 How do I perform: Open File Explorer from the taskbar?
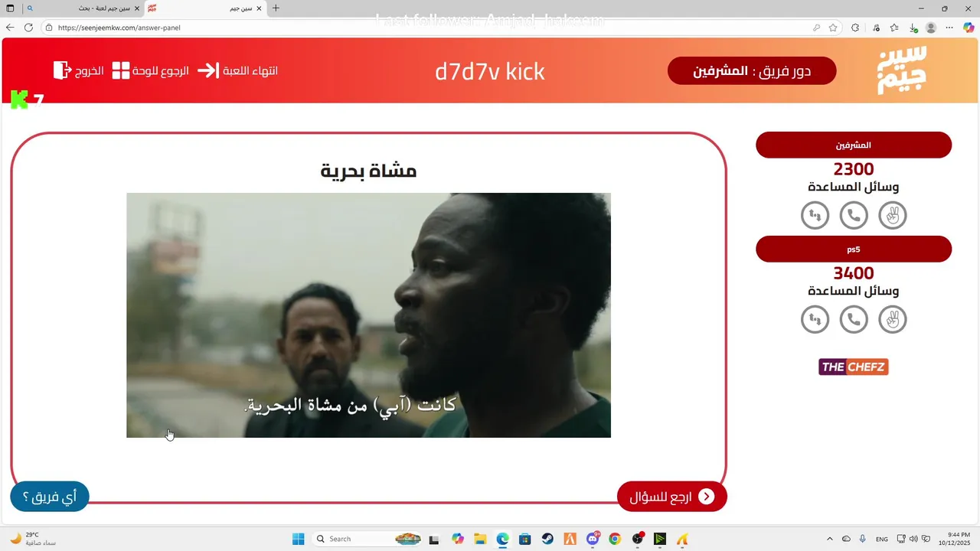pyautogui.click(x=480, y=539)
